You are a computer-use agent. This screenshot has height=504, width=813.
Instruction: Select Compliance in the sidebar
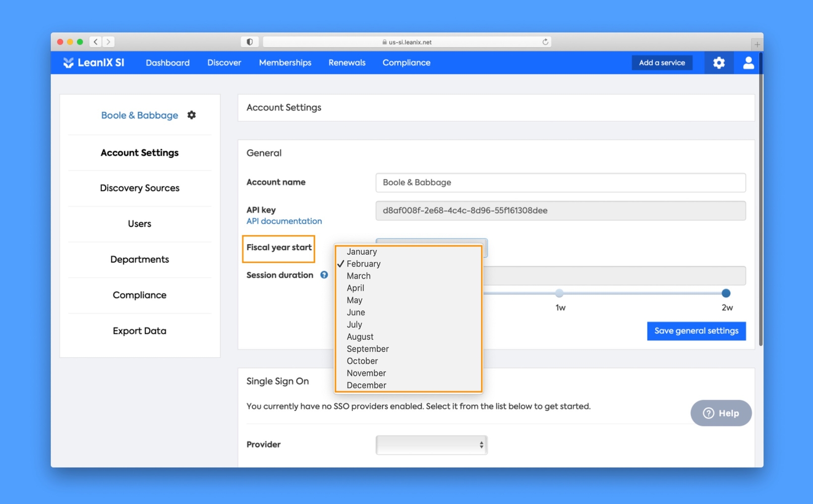point(139,295)
